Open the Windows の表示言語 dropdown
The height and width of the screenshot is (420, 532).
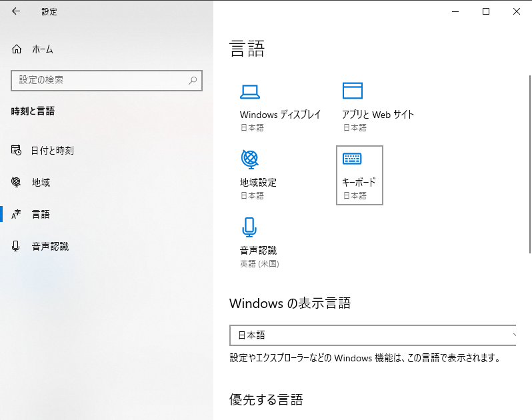[373, 335]
